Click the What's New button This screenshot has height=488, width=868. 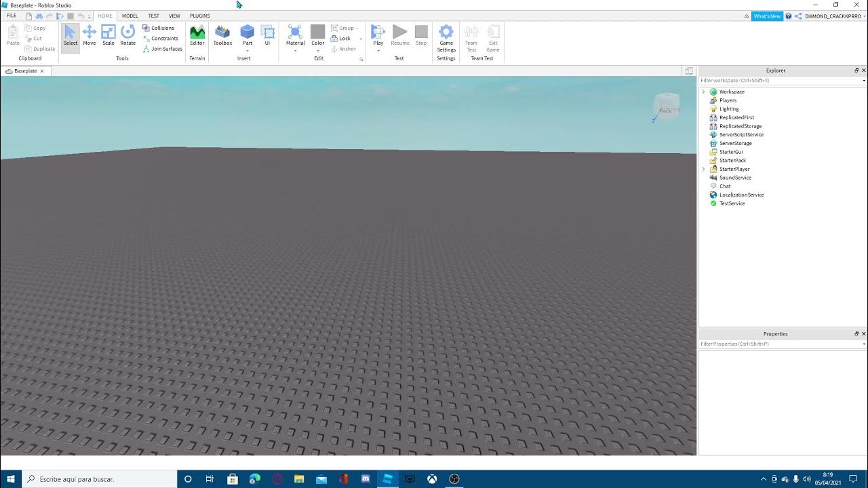(x=767, y=16)
